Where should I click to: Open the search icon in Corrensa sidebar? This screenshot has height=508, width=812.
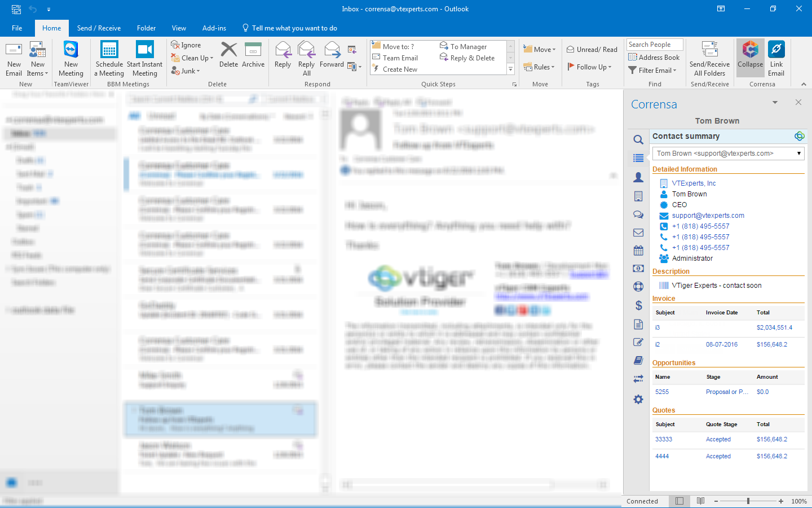(638, 139)
